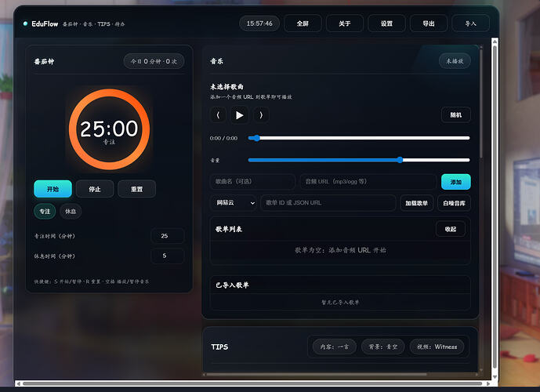This screenshot has height=392, width=540.
Task: Open the 内容：一言 TIPS selector
Action: [332, 347]
